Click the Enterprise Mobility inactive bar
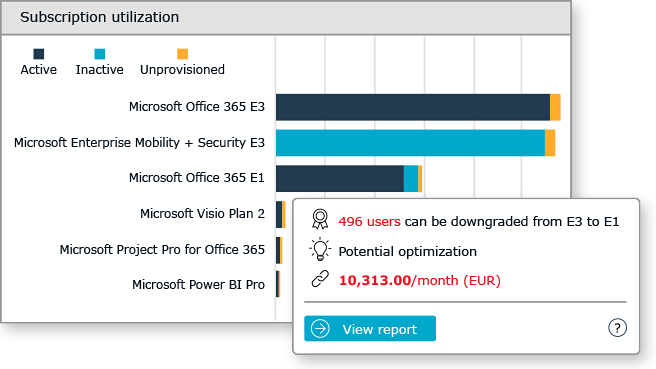This screenshot has width=656, height=369. [x=410, y=143]
